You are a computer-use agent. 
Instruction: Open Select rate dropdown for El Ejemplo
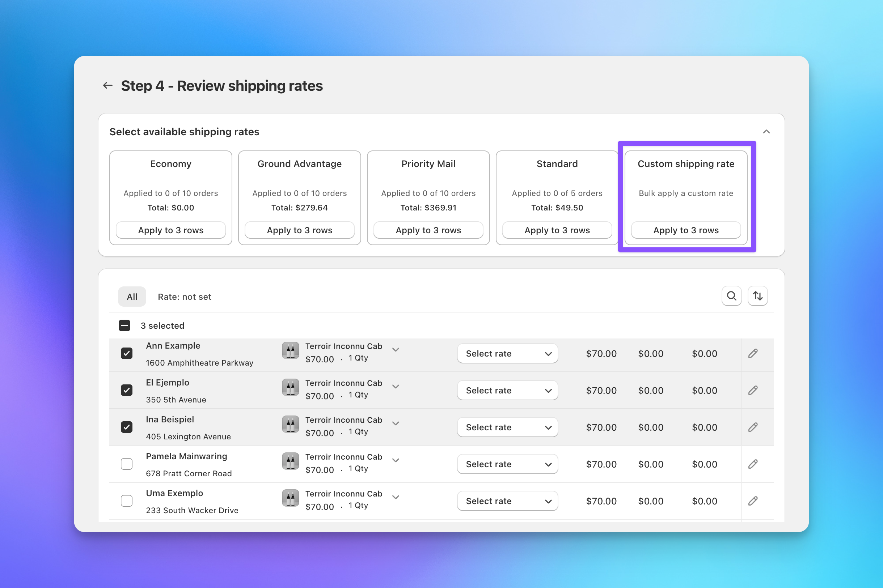pyautogui.click(x=507, y=391)
